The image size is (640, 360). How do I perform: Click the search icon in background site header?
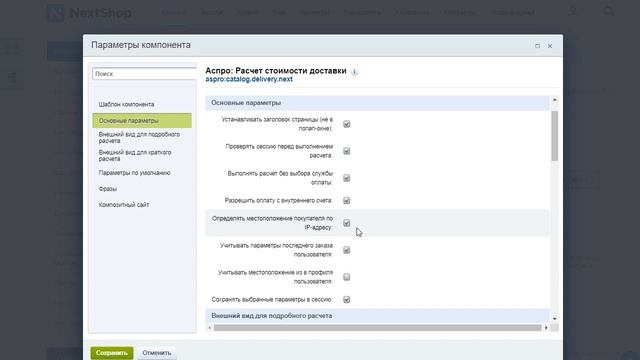point(609,11)
